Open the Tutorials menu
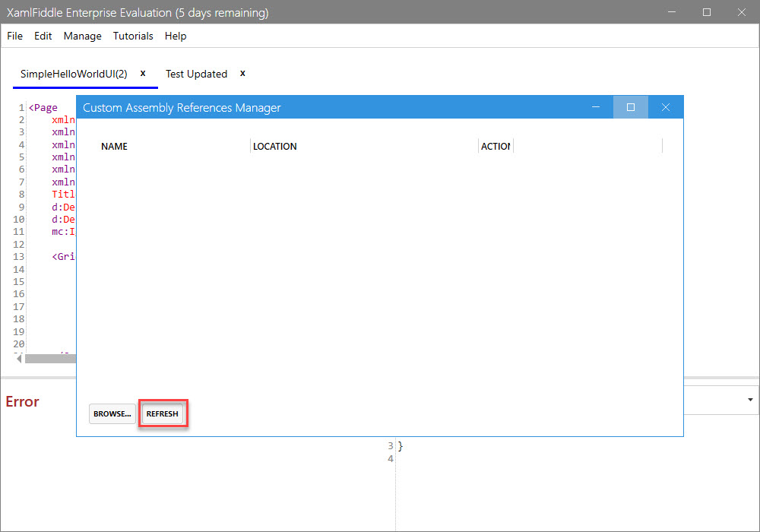The width and height of the screenshot is (760, 532). (133, 36)
